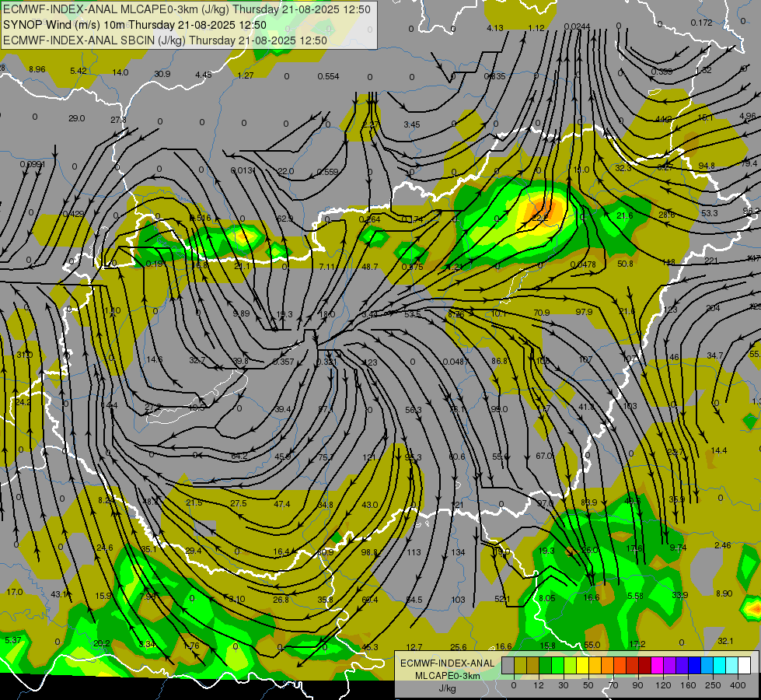Click the legend tick label 12

(539, 685)
